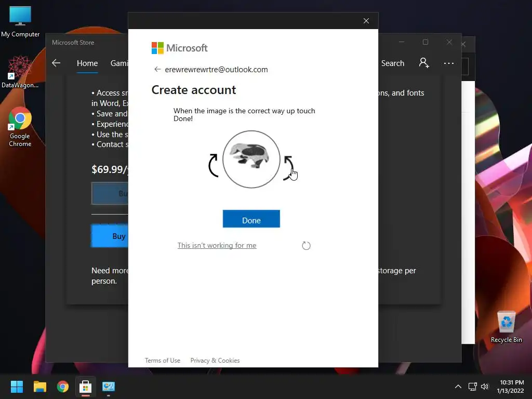
Task: Open the taskbar clock and date
Action: (x=511, y=387)
